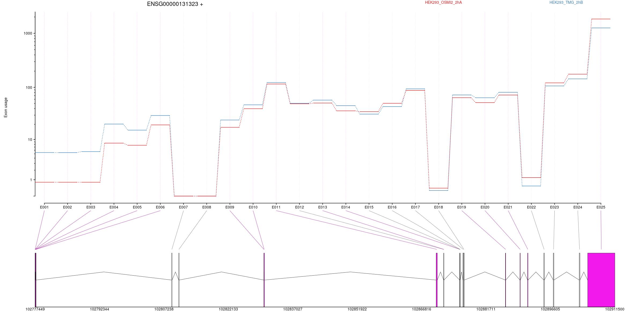Select the HEK293_TMG_2hB legend label

(566, 2)
